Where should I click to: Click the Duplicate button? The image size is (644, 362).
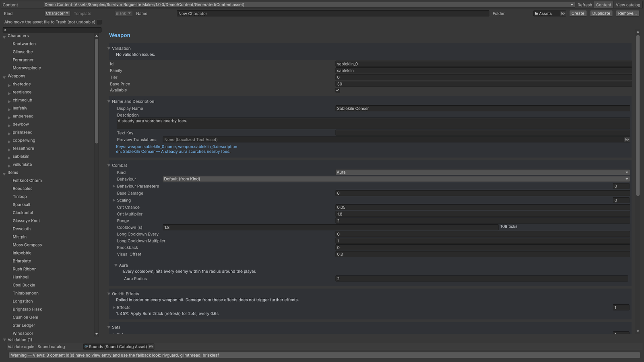point(601,13)
